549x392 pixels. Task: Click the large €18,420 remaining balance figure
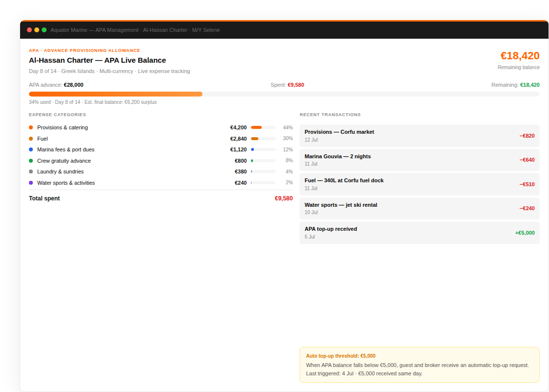(x=520, y=56)
